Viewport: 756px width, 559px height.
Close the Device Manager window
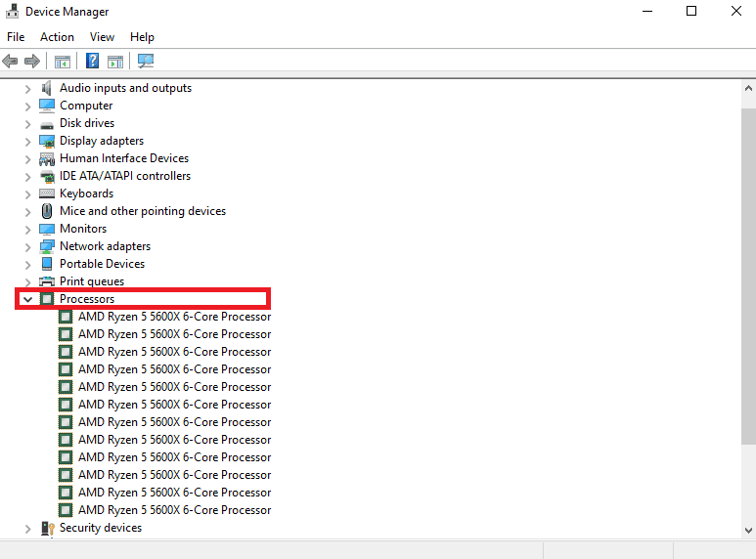pos(735,11)
